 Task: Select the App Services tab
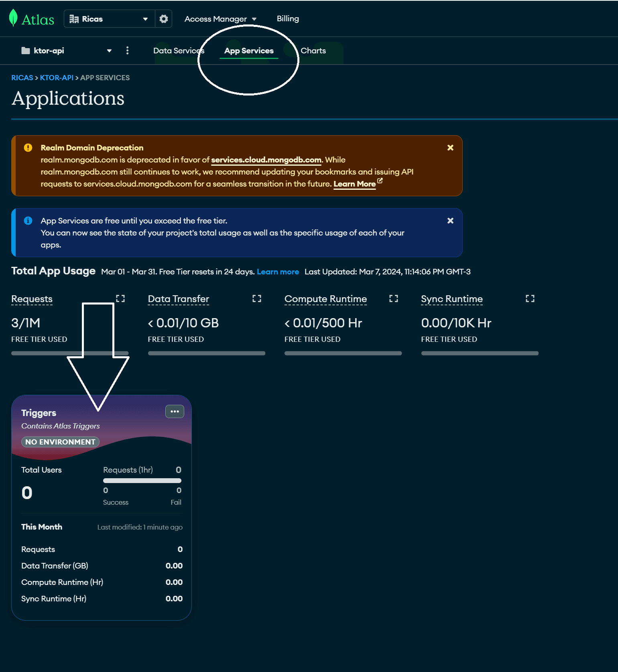click(x=249, y=51)
